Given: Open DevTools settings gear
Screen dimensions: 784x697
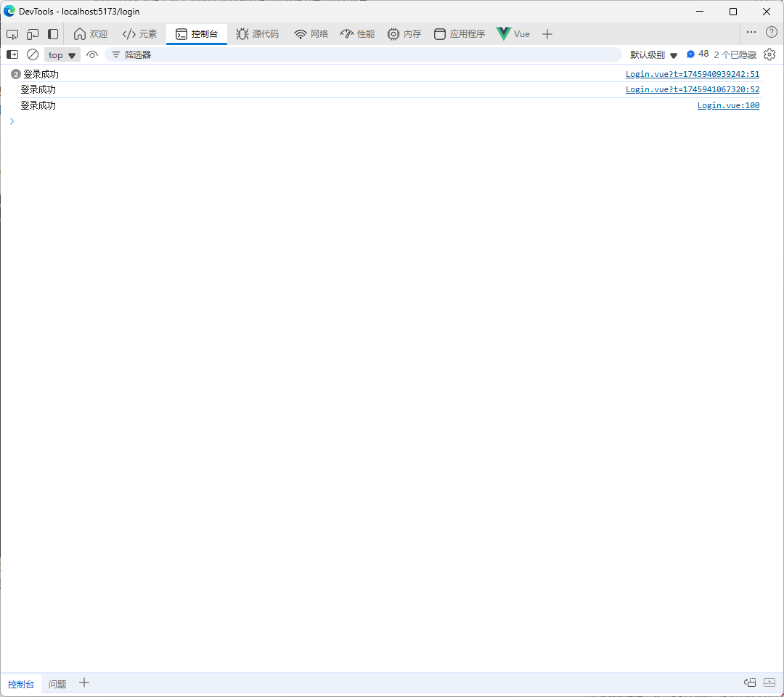Looking at the screenshot, I should pos(769,54).
